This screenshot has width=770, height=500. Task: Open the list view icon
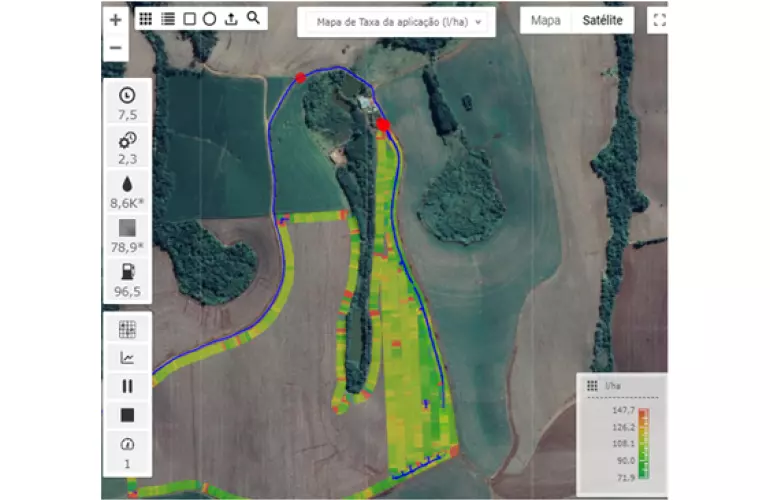(168, 18)
